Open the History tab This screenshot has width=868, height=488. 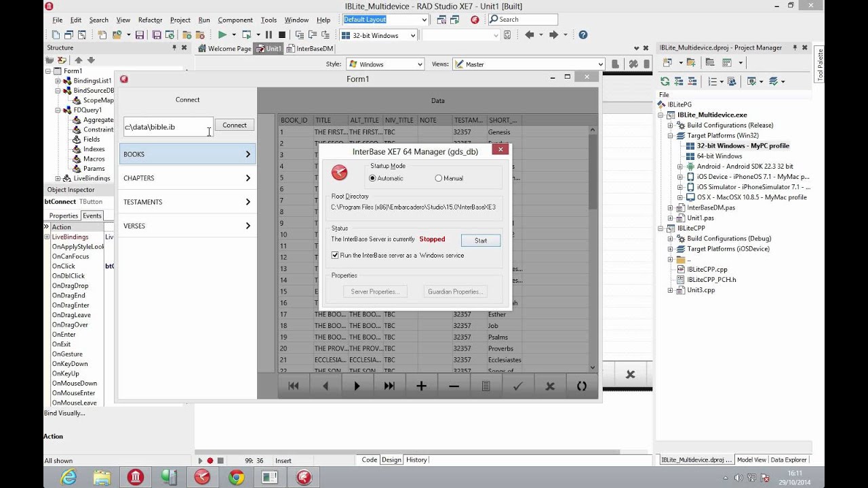[x=416, y=460]
